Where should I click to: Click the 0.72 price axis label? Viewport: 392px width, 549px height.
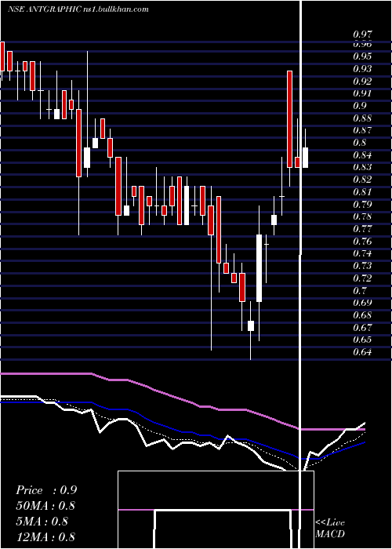(362, 278)
